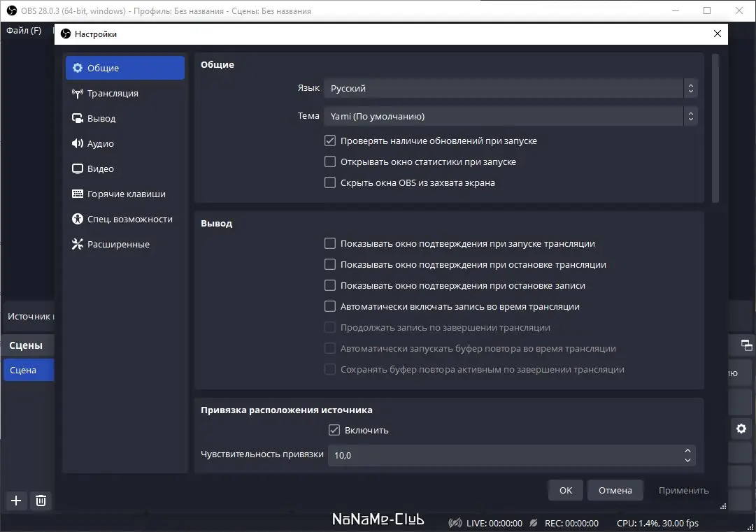Toggle Проверять наличие обновлений при запуске

(x=330, y=141)
